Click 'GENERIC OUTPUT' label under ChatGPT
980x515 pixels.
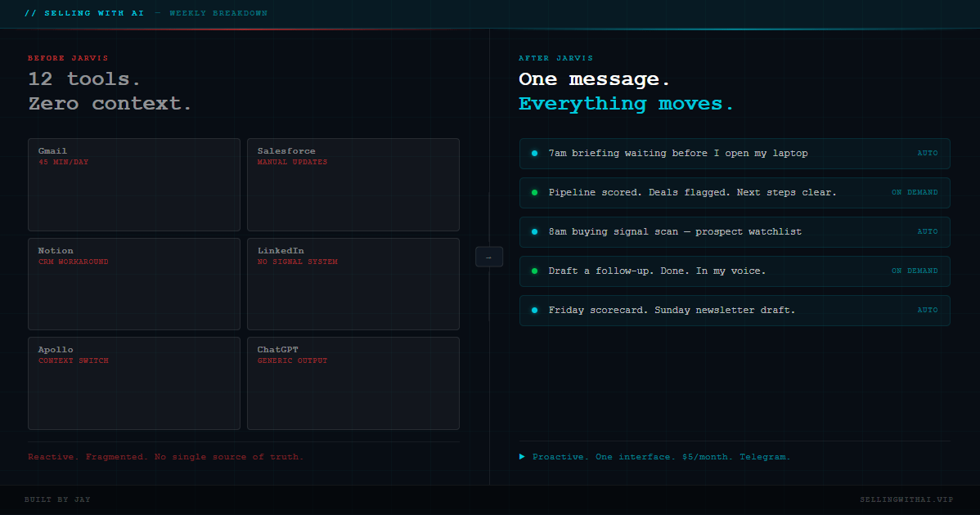pos(293,360)
